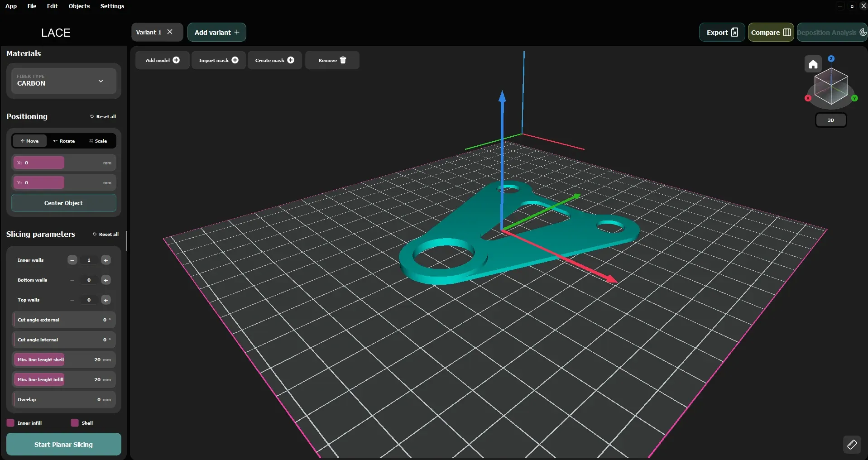Toggle the Inner infill checkbox
The height and width of the screenshot is (460, 868).
[x=10, y=423]
